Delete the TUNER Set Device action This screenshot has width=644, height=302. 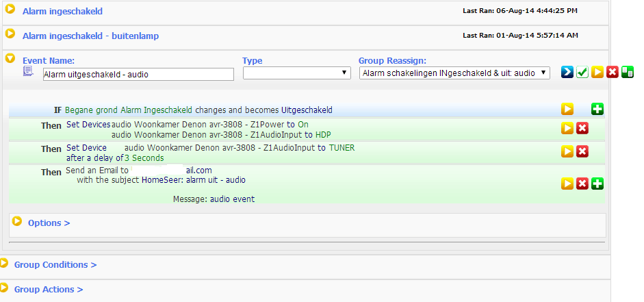(582, 151)
